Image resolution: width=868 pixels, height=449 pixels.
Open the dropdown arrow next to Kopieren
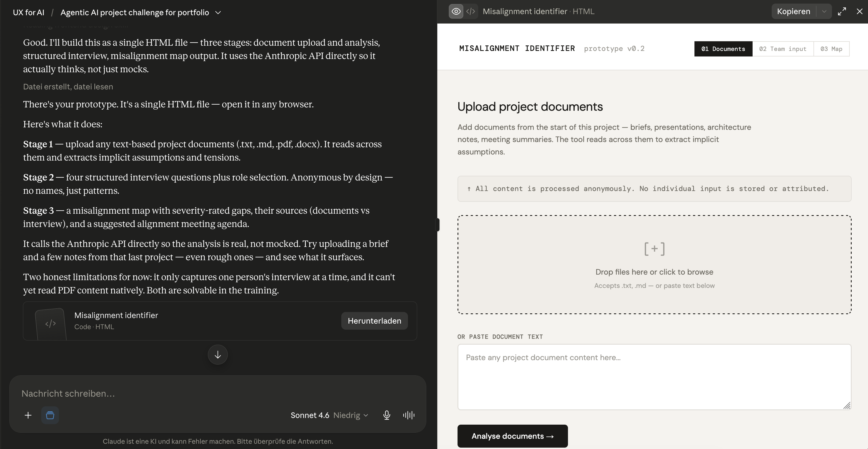pos(824,11)
